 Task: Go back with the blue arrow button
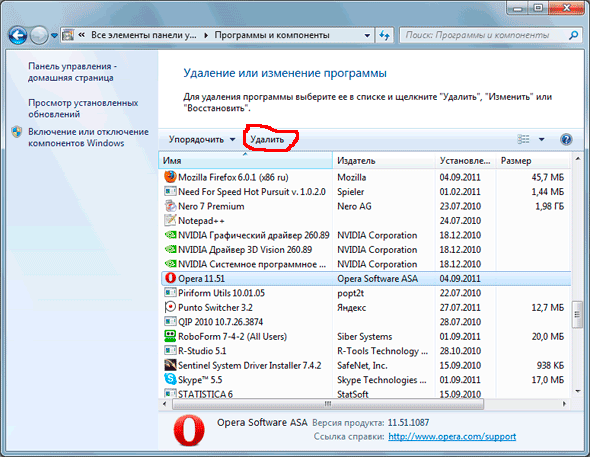[x=17, y=36]
